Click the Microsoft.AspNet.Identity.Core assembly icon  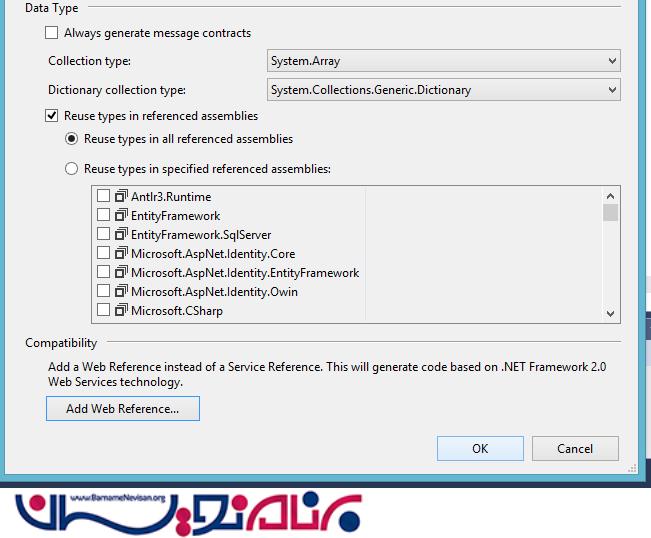(121, 253)
